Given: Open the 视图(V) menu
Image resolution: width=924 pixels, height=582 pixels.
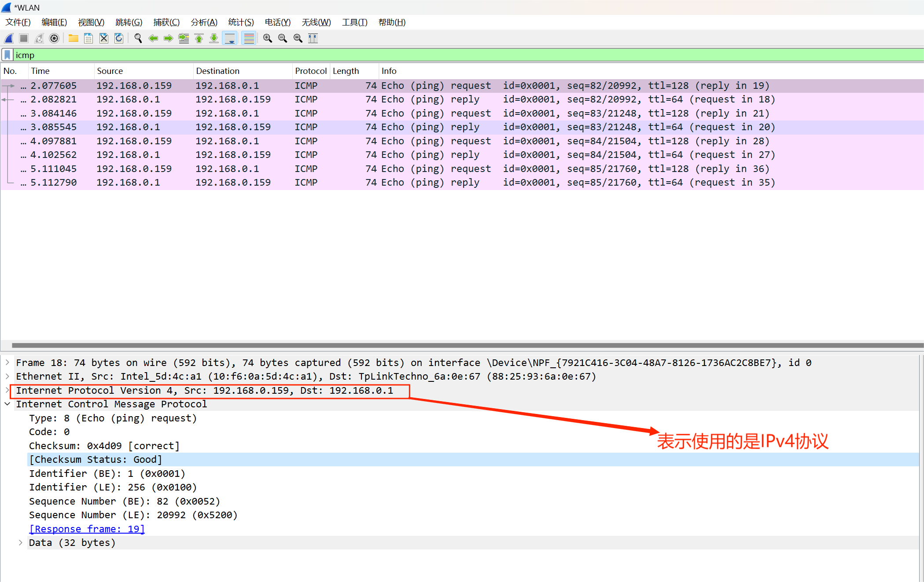Looking at the screenshot, I should pos(91,22).
